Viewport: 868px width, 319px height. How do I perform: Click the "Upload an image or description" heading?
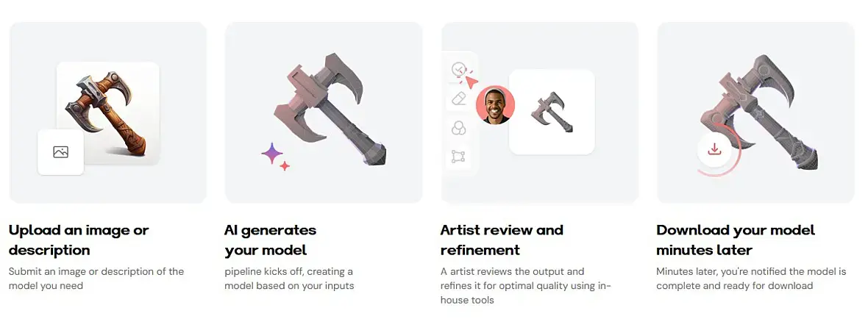coord(79,240)
